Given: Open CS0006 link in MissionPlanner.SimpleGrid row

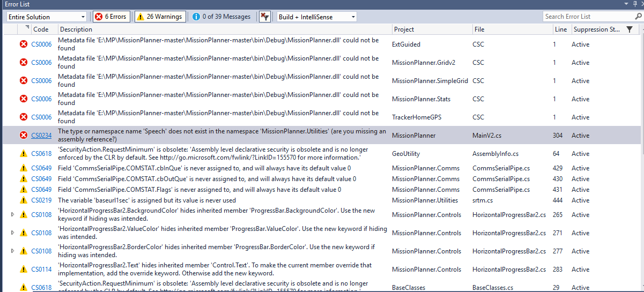Looking at the screenshot, I should click(41, 81).
